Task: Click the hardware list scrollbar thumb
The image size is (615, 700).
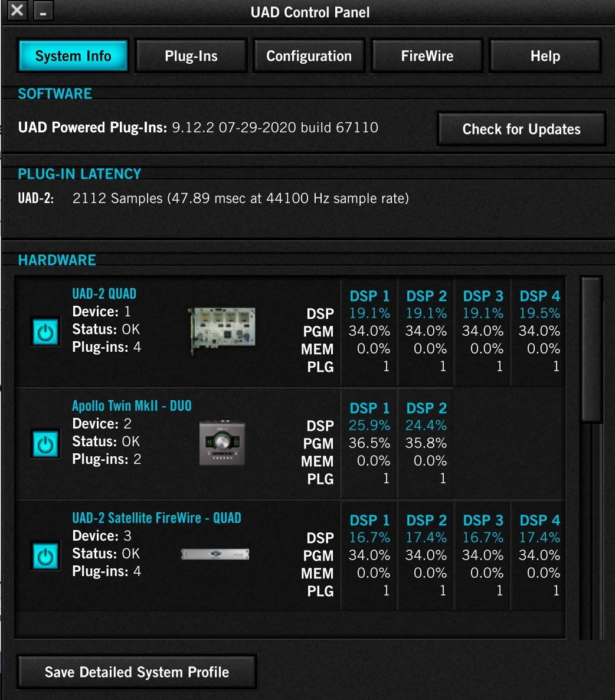Action: pos(592,349)
